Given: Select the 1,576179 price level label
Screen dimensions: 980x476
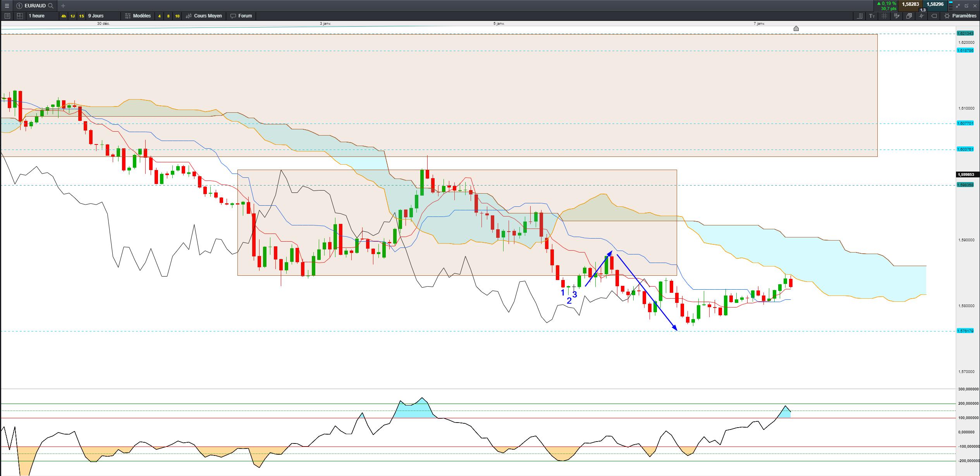Looking at the screenshot, I should click(965, 331).
